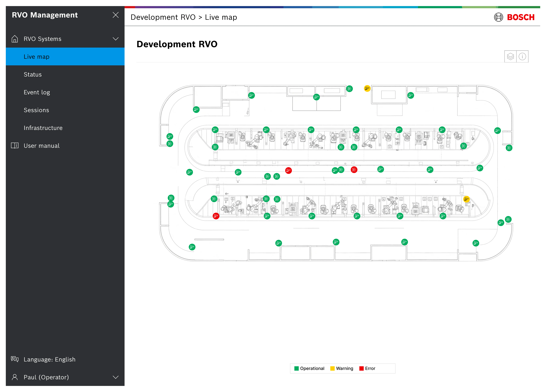Go to the Infrastructure page
Screen dimensions: 546x392
tap(43, 128)
